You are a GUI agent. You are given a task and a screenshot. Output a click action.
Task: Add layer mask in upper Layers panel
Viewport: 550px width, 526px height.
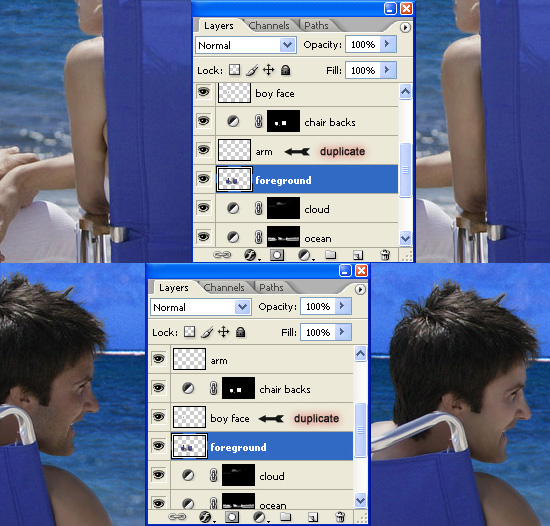point(277,255)
